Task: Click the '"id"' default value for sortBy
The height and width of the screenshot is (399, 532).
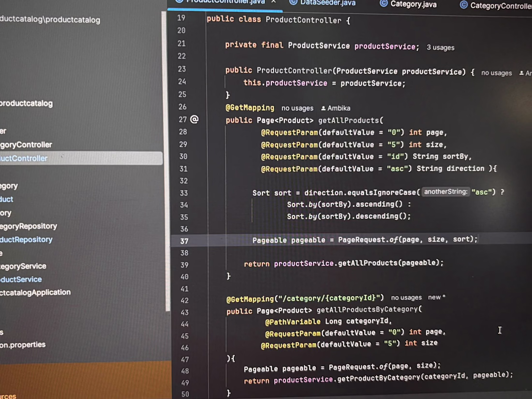Action: tap(397, 156)
